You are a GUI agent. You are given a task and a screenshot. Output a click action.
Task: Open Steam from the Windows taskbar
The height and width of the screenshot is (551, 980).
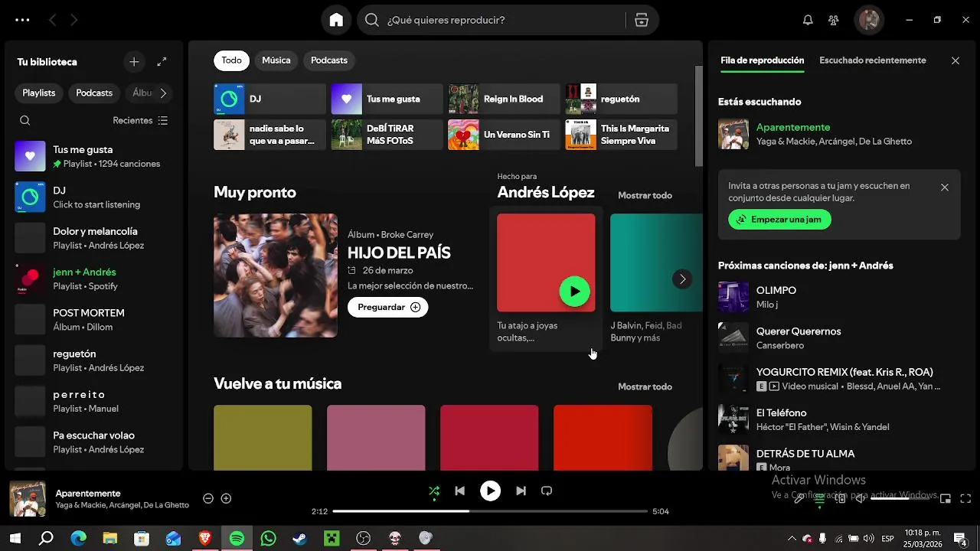pyautogui.click(x=299, y=539)
